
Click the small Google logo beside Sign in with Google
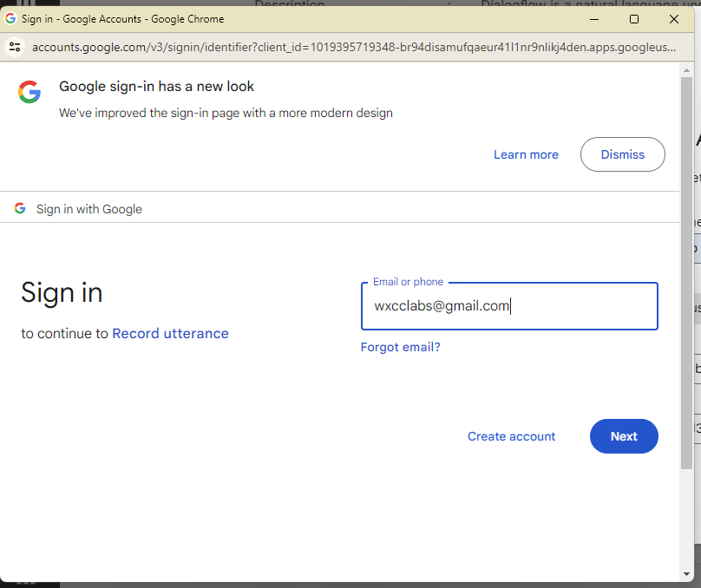click(20, 208)
